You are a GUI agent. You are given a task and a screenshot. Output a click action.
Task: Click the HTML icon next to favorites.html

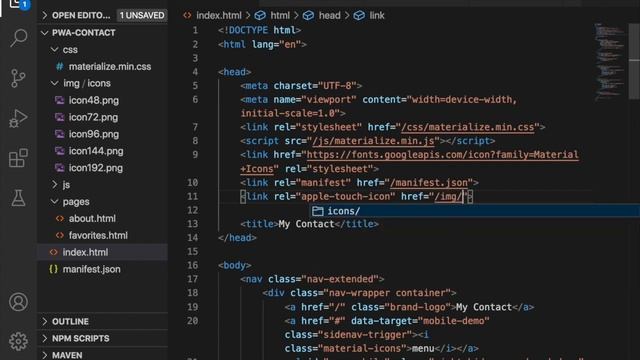60,236
